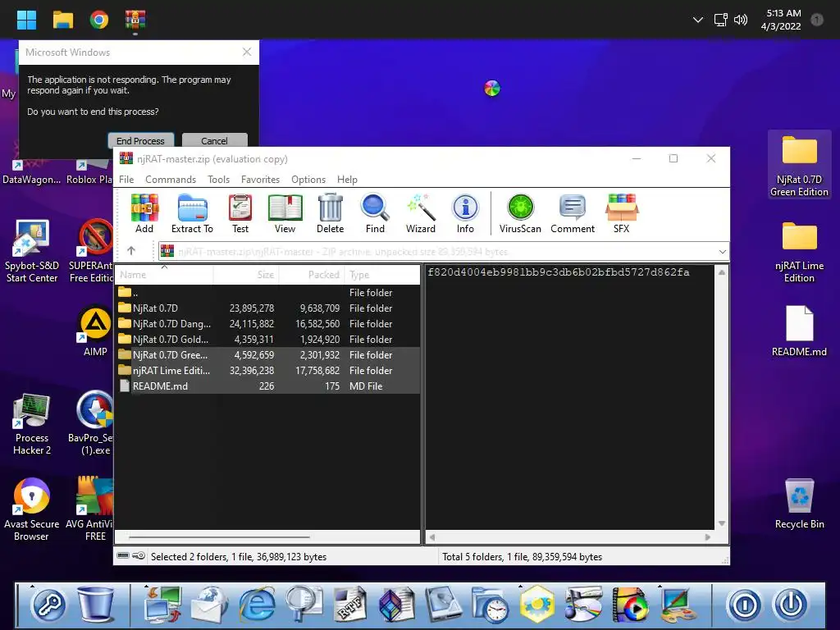
Task: Select the NjRat 0.7D Gold... folder row
Action: 267,339
